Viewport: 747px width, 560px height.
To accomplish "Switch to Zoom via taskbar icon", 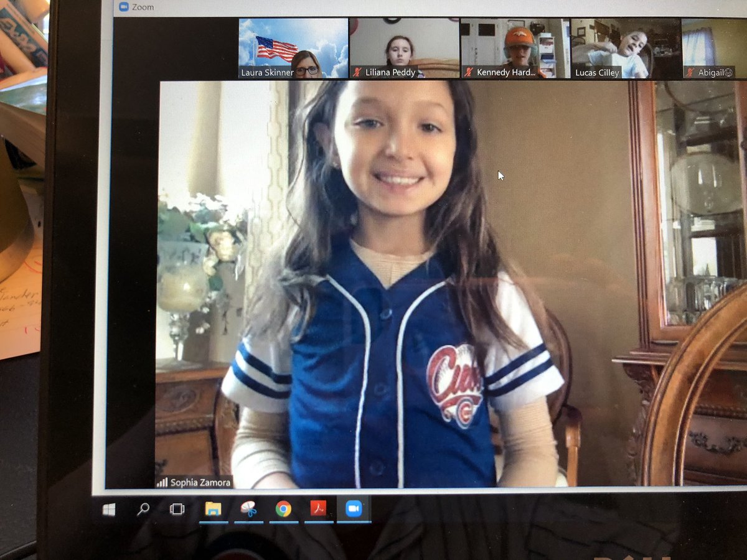I will [354, 508].
